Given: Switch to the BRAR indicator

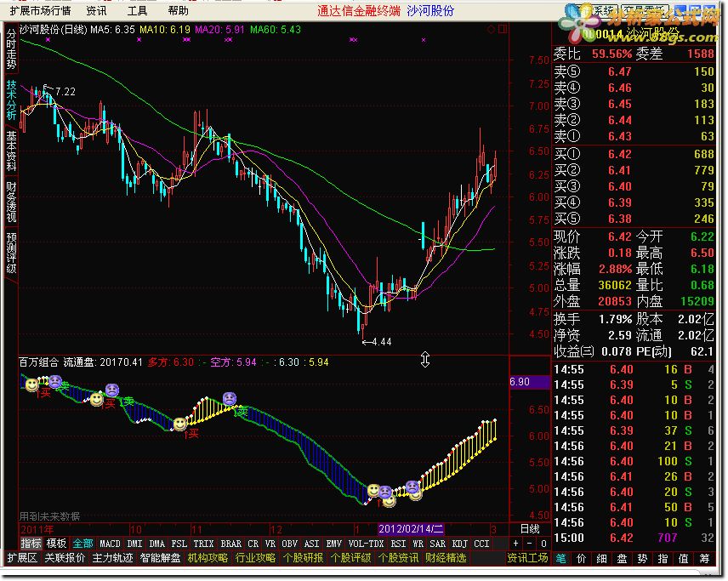Looking at the screenshot, I should [230, 544].
